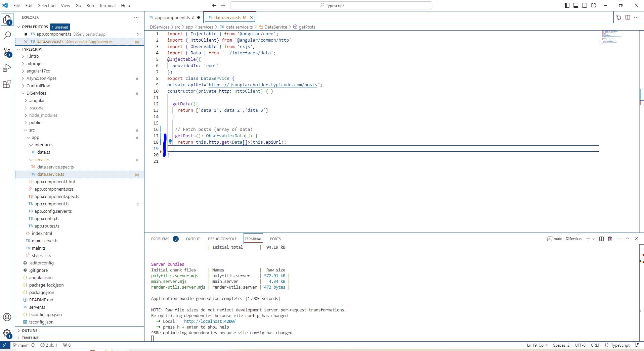Open the Manage gear icon
This screenshot has width=644, height=351.
coord(7,333)
